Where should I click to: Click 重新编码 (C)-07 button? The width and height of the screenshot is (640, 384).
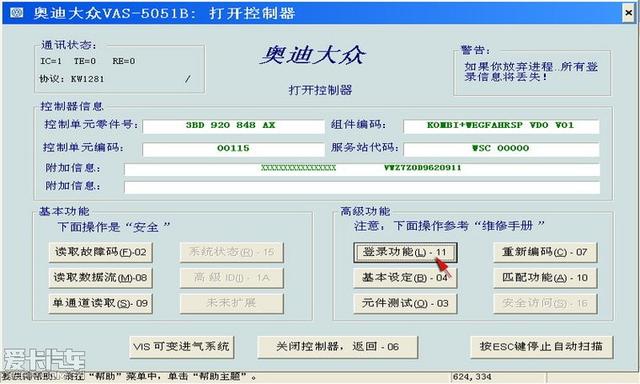tap(545, 252)
